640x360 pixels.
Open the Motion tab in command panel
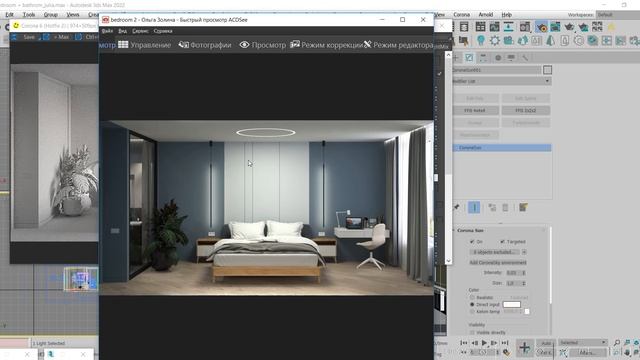498,58
